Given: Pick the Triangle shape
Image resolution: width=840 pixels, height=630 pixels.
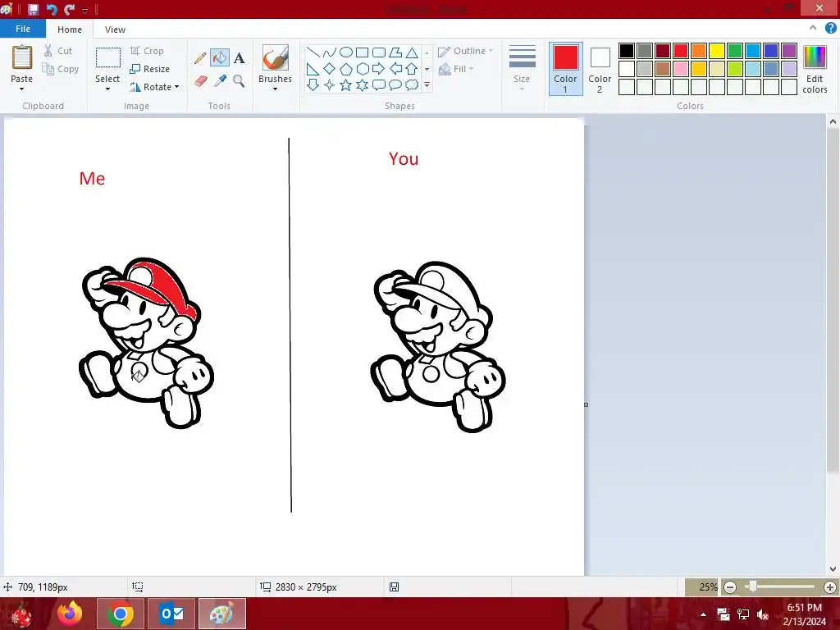Looking at the screenshot, I should pos(412,52).
